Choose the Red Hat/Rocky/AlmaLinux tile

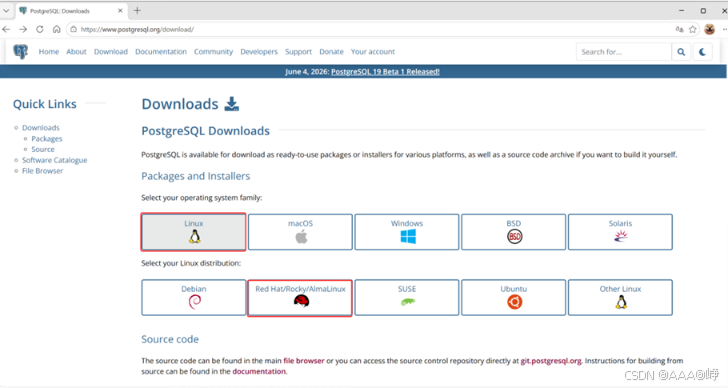[300, 298]
